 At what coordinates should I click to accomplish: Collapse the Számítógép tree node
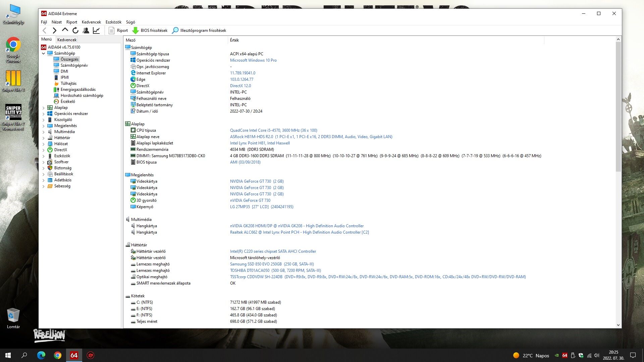[x=43, y=53]
